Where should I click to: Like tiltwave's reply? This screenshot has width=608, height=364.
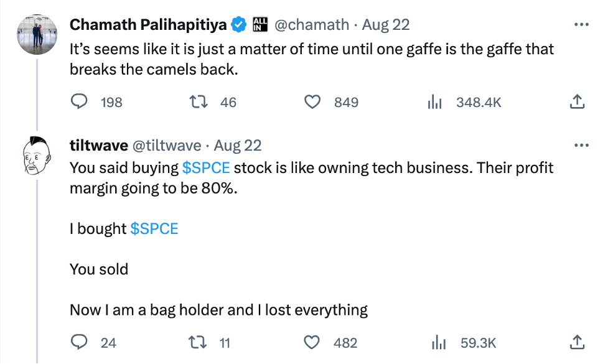click(311, 342)
